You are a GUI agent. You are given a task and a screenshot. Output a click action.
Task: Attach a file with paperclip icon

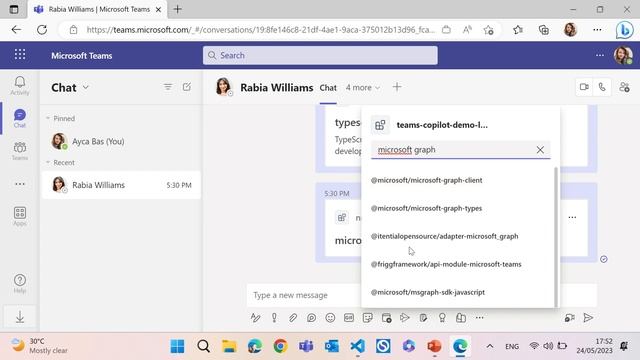293,318
